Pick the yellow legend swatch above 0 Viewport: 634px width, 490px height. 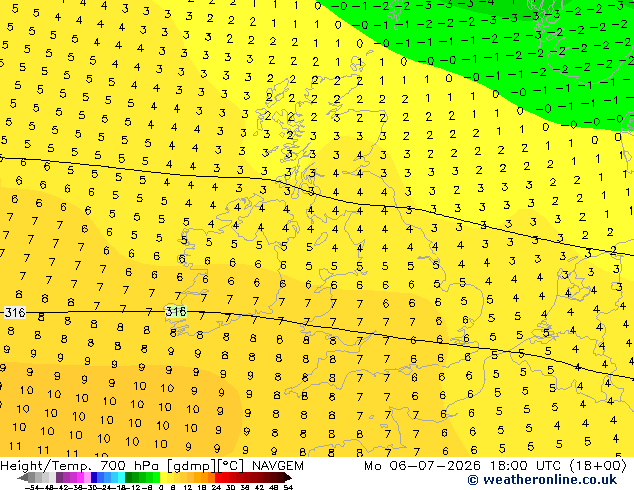click(163, 478)
